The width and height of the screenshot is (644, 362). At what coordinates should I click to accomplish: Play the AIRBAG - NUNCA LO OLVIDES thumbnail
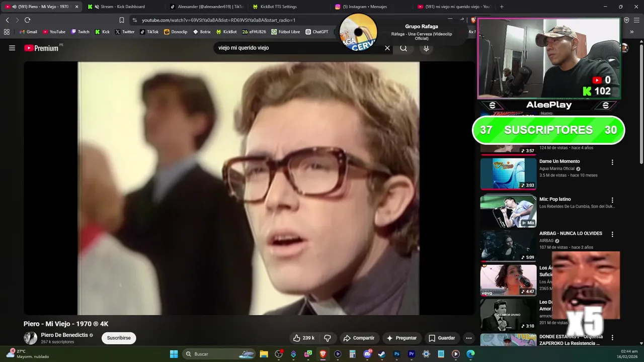pyautogui.click(x=508, y=246)
